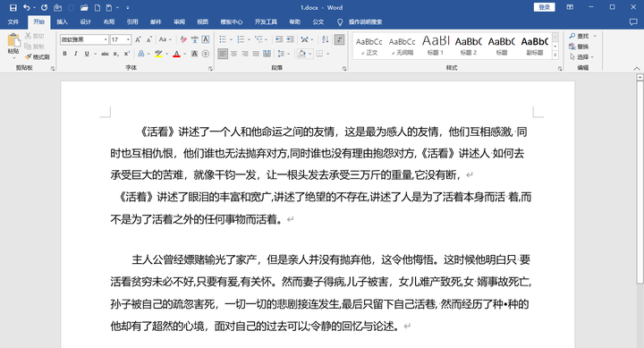Click the Select (选择) button
The image size is (644, 348).
click(x=581, y=56)
